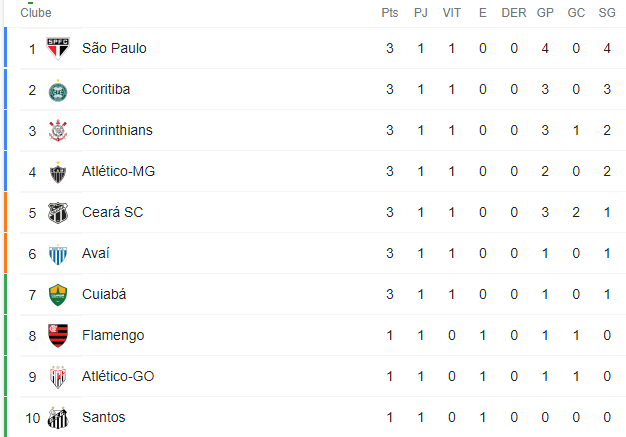
Task: Click the GP column header
Action: pos(545,13)
